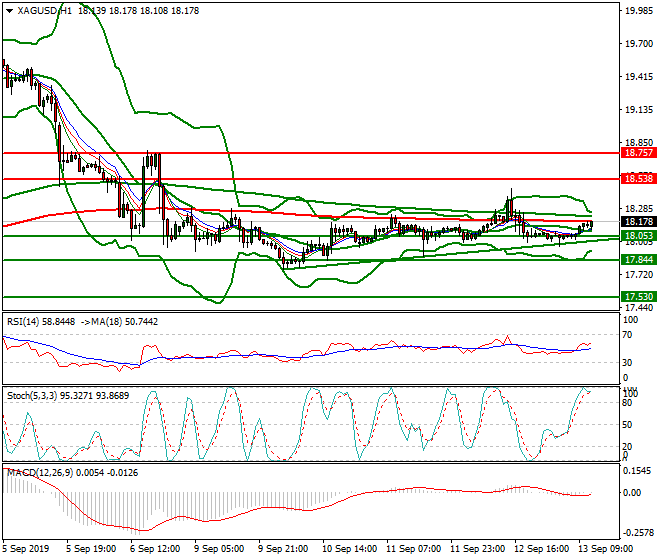
Task: Click the 5 Sep 2019 time label
Action: [x=26, y=549]
